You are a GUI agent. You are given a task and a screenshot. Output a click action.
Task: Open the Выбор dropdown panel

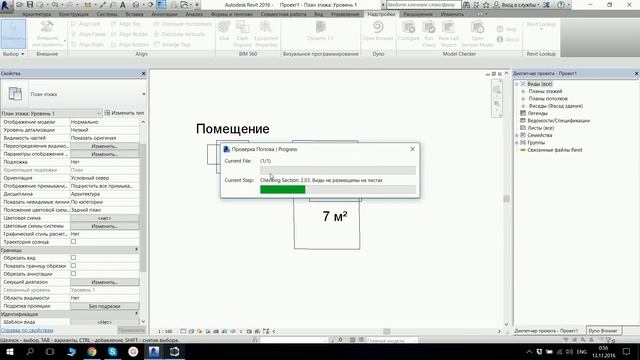tap(13, 54)
